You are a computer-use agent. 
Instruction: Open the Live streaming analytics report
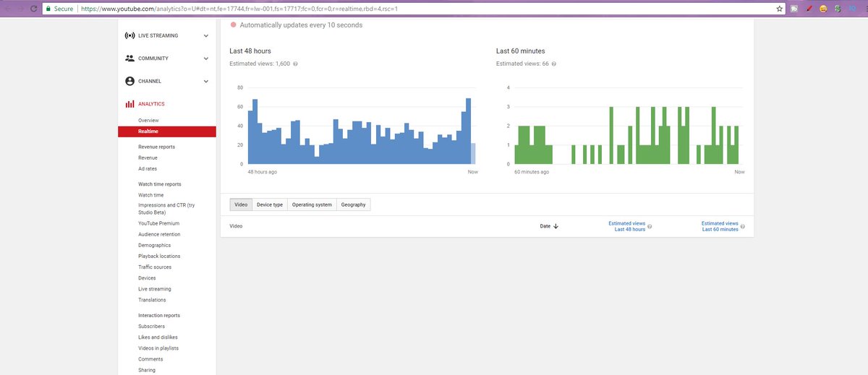pos(154,289)
